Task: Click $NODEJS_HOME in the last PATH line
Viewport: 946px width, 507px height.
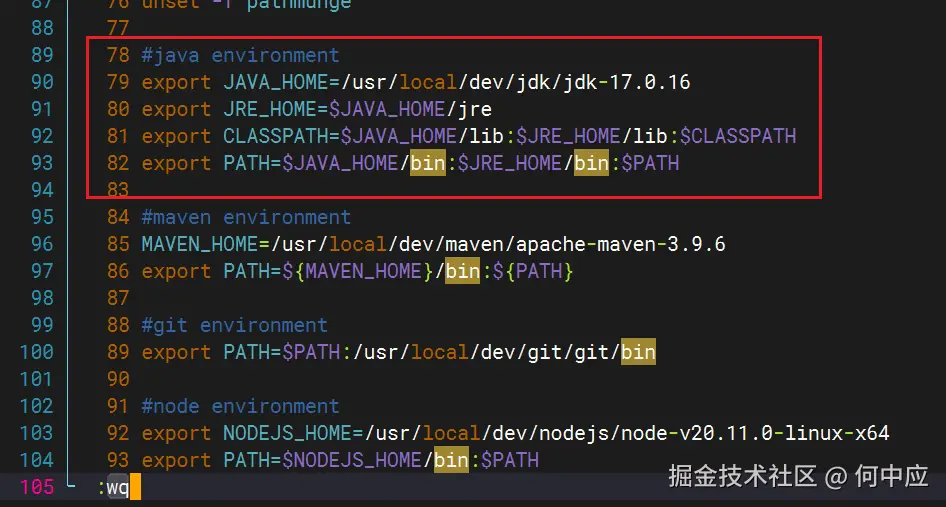Action: click(x=352, y=461)
